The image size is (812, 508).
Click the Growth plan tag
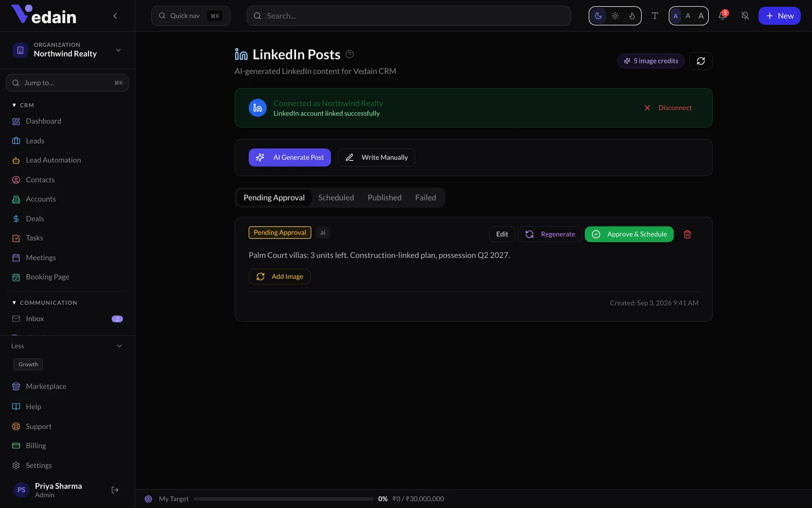28,365
